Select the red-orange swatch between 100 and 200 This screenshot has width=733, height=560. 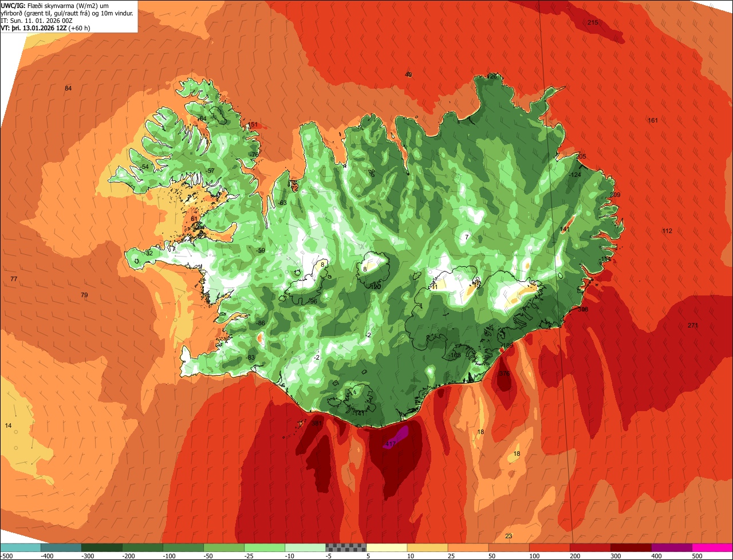tap(549, 547)
